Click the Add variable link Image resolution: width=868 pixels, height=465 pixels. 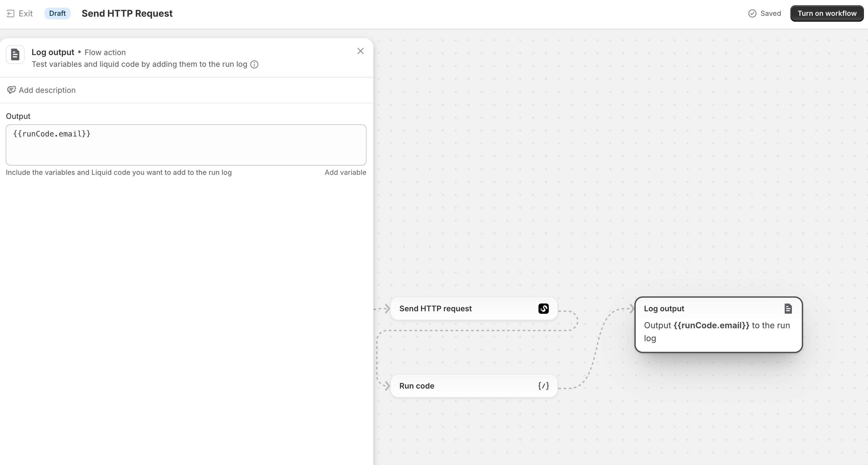click(x=345, y=172)
